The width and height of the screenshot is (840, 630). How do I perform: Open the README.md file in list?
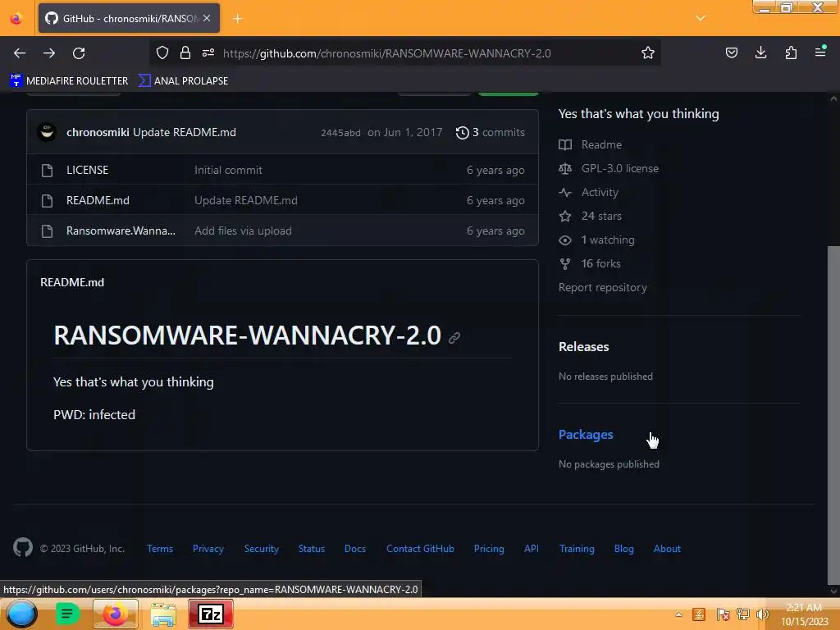click(x=98, y=200)
